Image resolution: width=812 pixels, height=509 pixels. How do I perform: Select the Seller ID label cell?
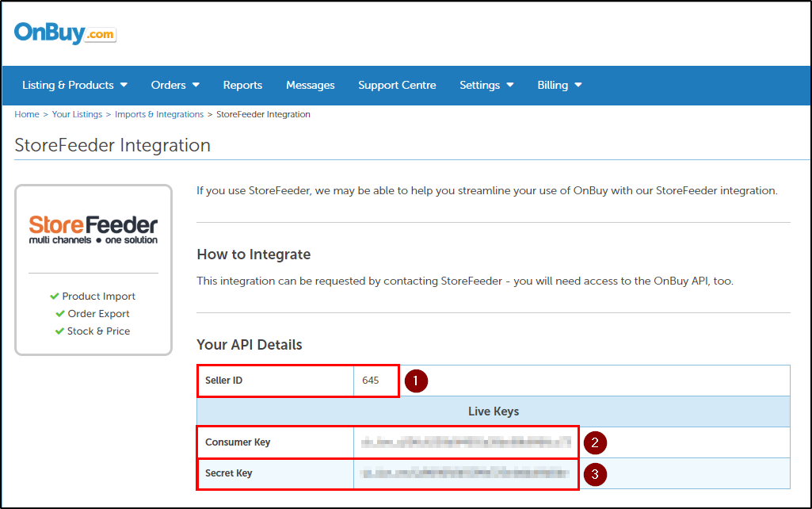(276, 381)
